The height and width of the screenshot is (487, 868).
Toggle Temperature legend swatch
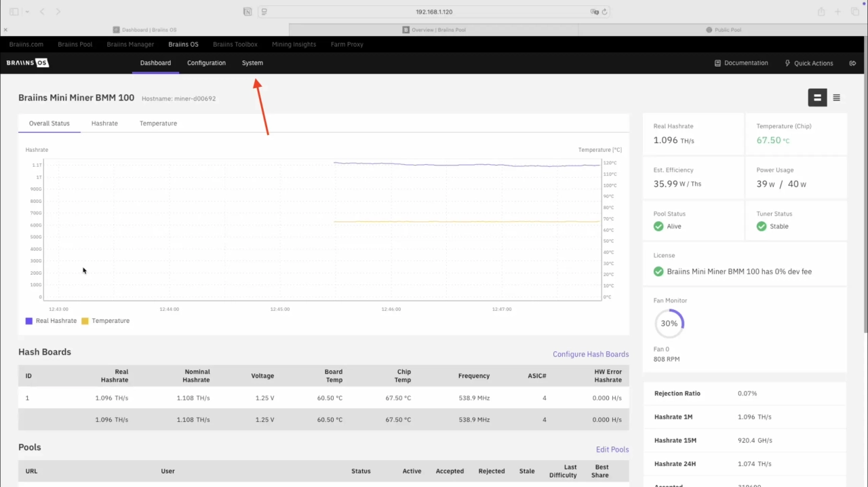(x=85, y=321)
